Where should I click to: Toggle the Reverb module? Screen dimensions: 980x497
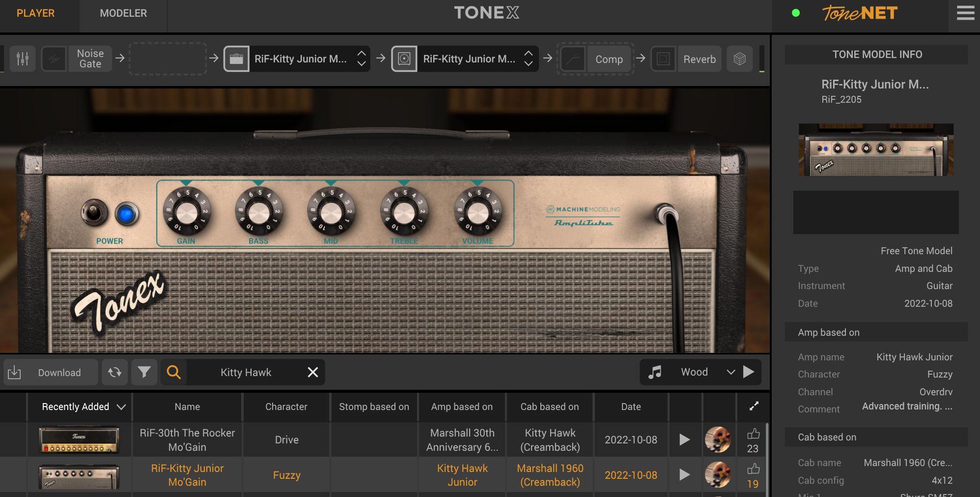(663, 59)
